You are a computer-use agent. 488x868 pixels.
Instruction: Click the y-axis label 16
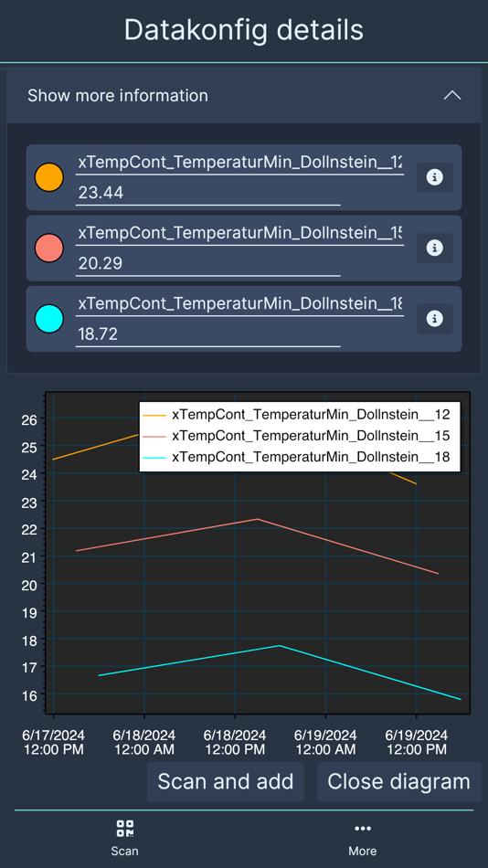30,695
